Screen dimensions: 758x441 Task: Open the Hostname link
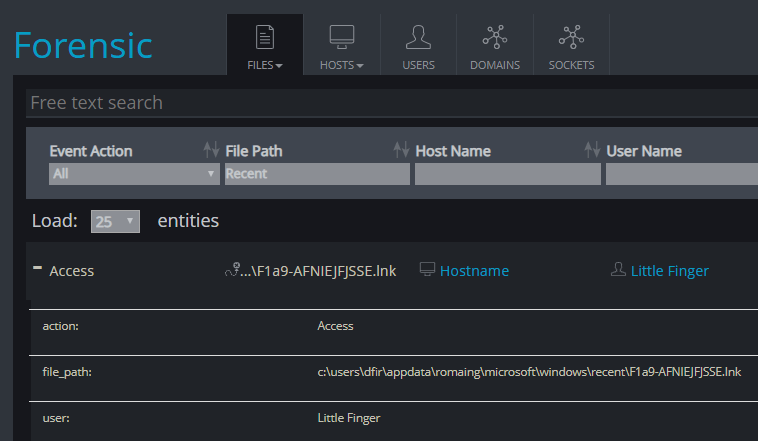474,271
